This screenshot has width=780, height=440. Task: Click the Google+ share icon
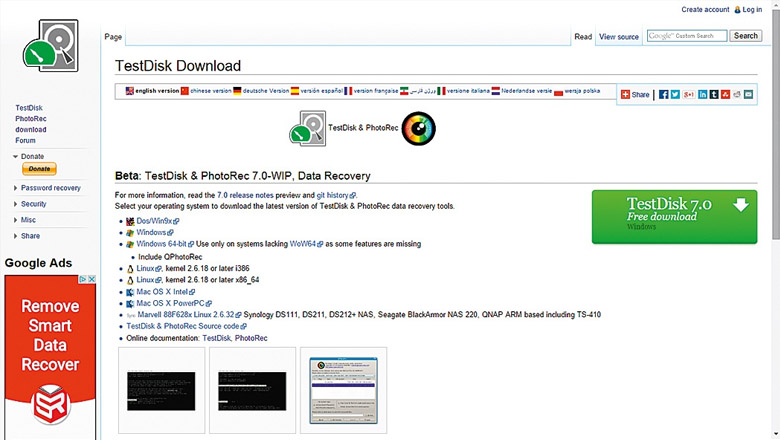[689, 94]
